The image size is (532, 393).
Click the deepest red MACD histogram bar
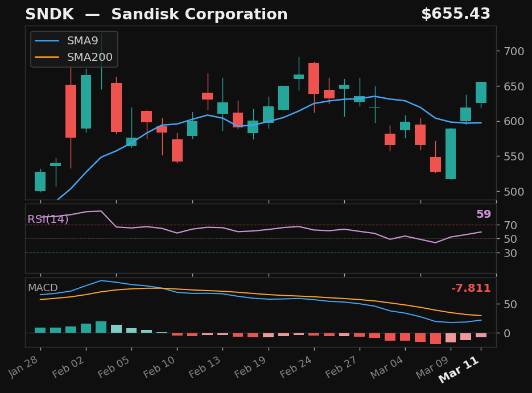pyautogui.click(x=435, y=339)
